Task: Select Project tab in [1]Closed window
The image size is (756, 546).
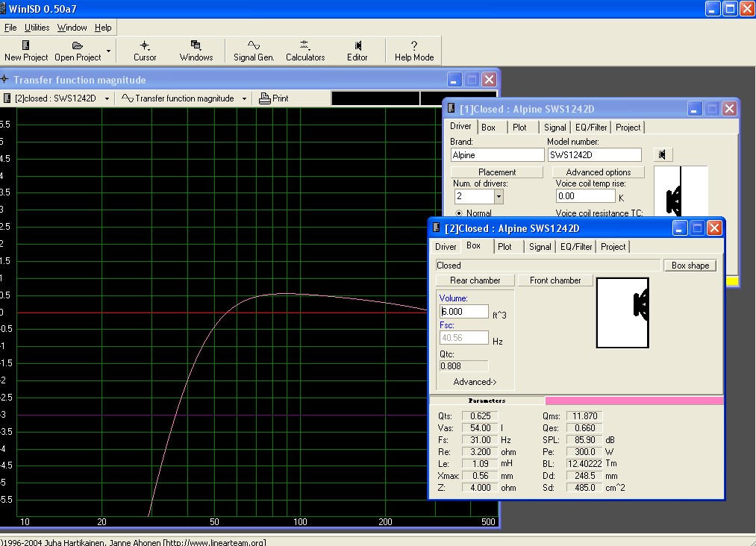Action: tap(628, 128)
